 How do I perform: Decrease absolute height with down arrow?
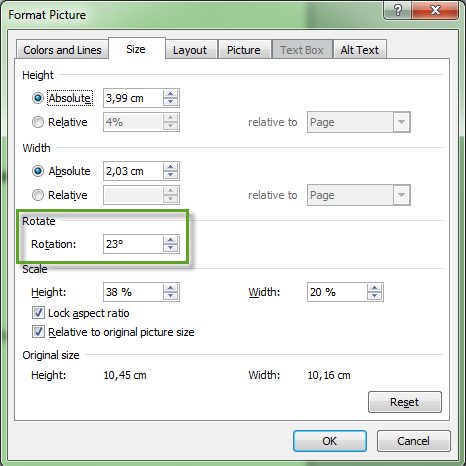point(170,102)
